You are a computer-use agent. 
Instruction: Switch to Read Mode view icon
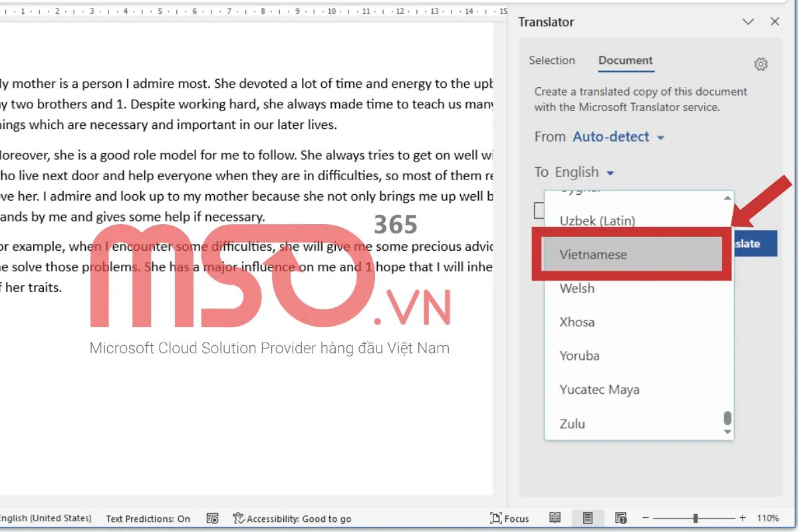555,519
